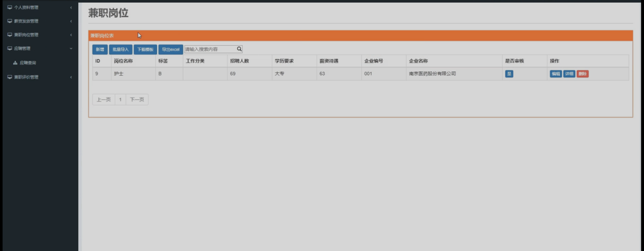Image resolution: width=644 pixels, height=251 pixels.
Task: Click the 企业名称 column header
Action: tap(455, 61)
